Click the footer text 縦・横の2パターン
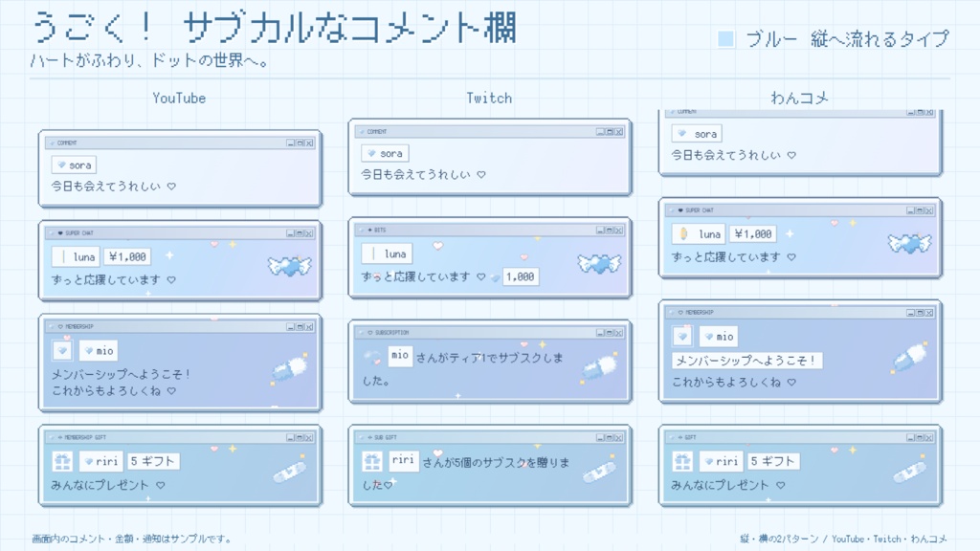 point(779,539)
